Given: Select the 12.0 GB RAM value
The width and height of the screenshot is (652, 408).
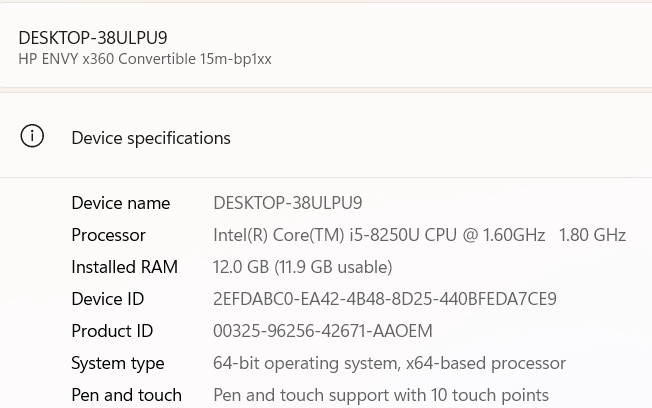Looking at the screenshot, I should pos(302,267).
